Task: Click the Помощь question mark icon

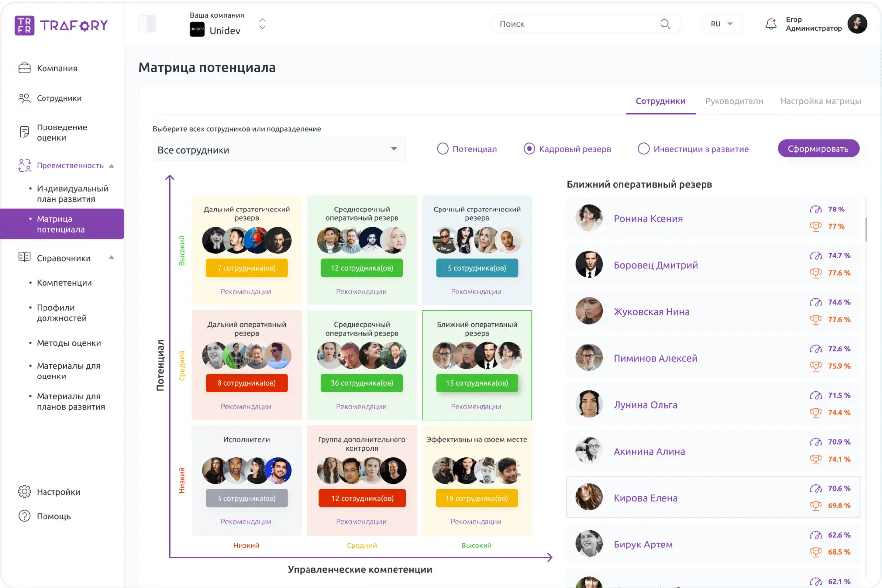Action: [24, 516]
